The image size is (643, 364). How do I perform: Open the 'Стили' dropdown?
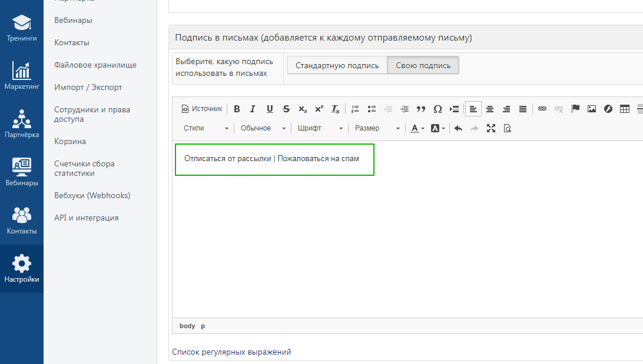[x=206, y=128]
